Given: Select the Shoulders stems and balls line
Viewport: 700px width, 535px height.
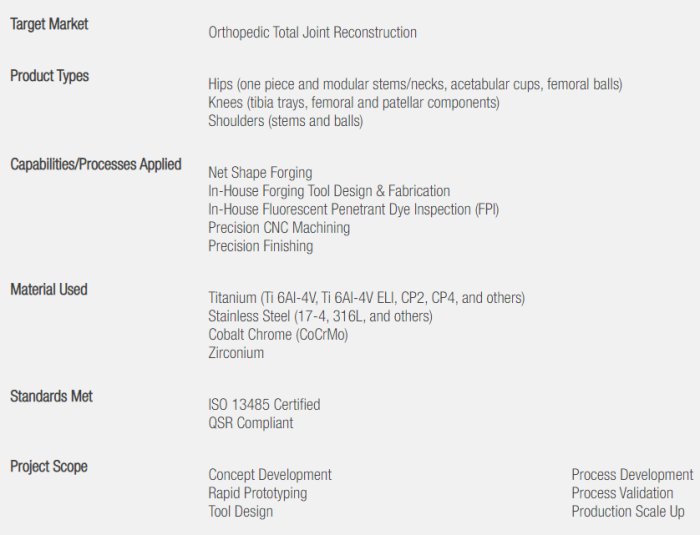Looking at the screenshot, I should [285, 121].
